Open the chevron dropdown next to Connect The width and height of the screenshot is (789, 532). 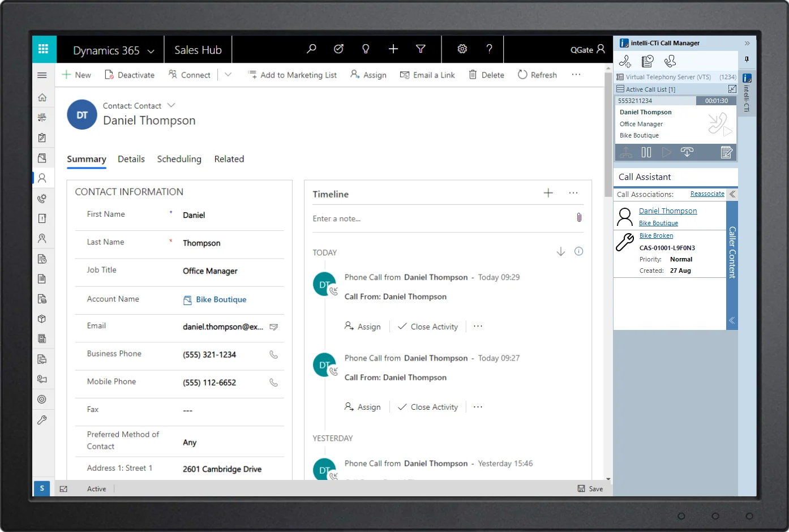click(228, 75)
